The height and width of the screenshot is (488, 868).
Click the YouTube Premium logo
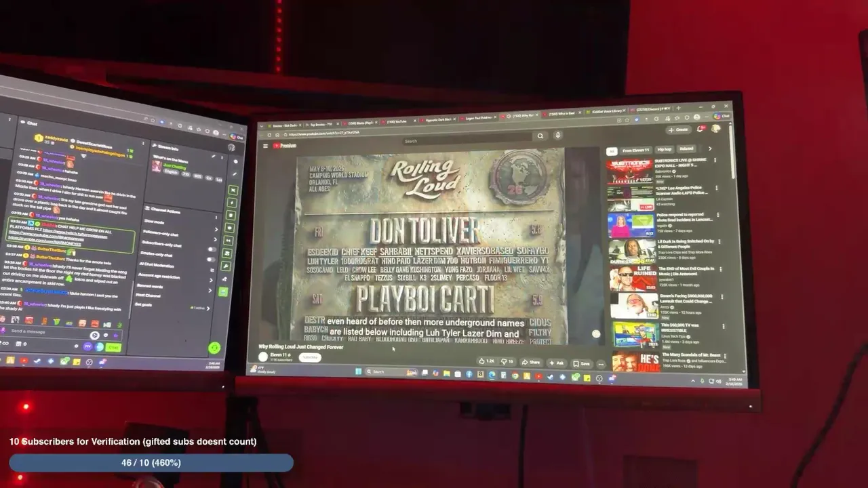coord(285,146)
